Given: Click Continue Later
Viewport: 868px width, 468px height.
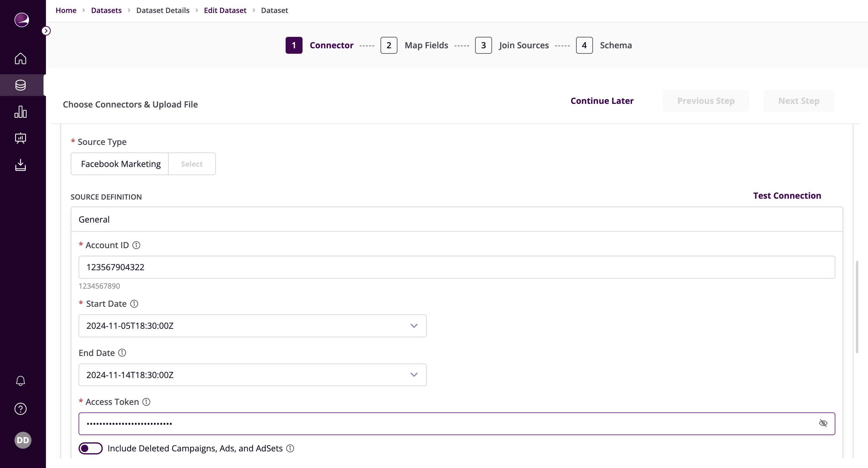Looking at the screenshot, I should (x=602, y=100).
